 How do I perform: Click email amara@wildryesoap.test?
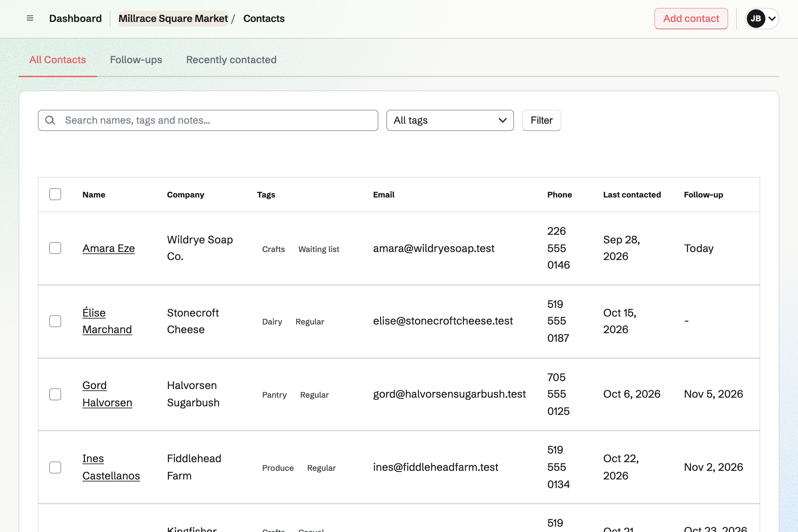(434, 248)
